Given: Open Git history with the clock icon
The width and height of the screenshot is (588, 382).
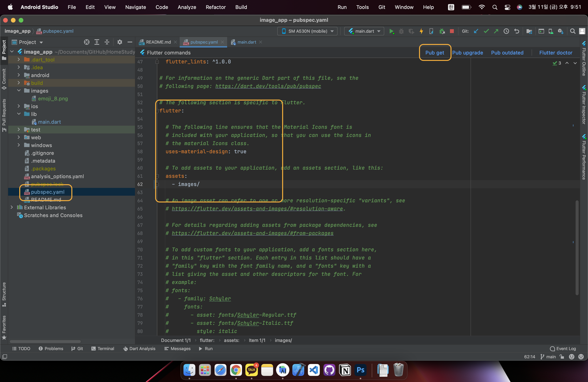Looking at the screenshot, I should pyautogui.click(x=506, y=31).
